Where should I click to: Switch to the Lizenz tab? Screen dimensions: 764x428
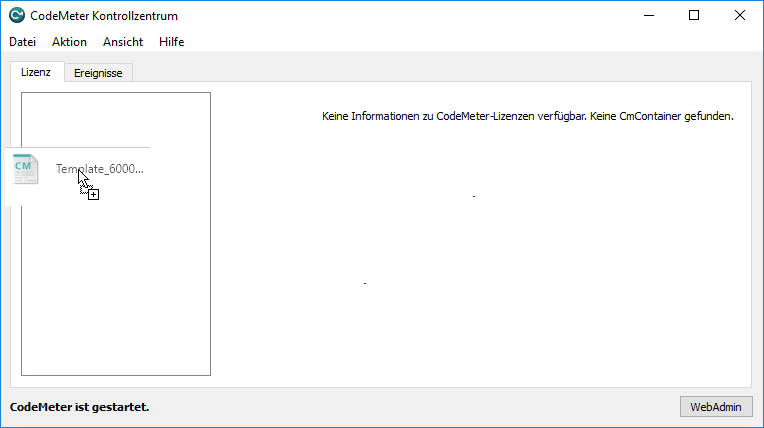tap(36, 72)
